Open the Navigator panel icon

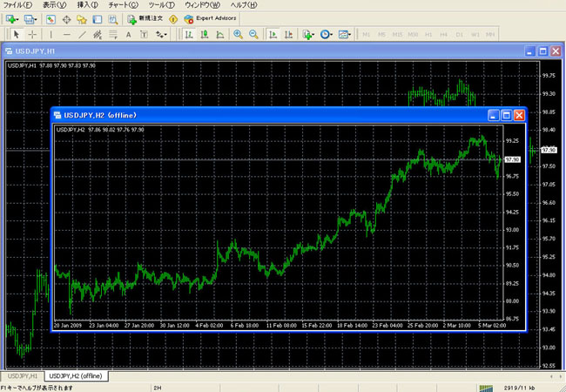pyautogui.click(x=81, y=18)
